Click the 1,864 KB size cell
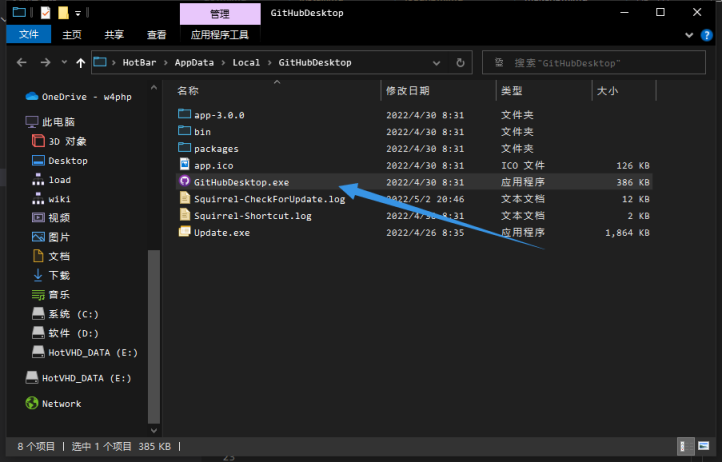722x462 pixels. 627,233
